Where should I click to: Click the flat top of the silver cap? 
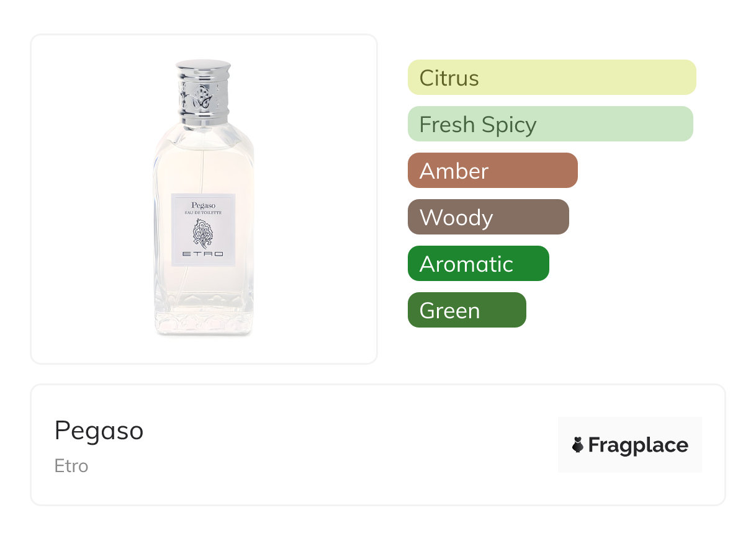203,65
